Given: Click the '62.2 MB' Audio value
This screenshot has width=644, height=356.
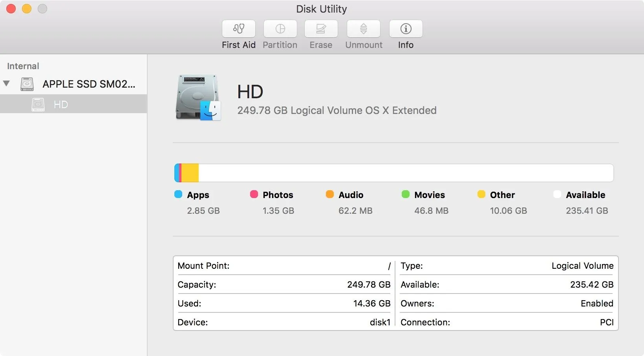Looking at the screenshot, I should point(355,211).
